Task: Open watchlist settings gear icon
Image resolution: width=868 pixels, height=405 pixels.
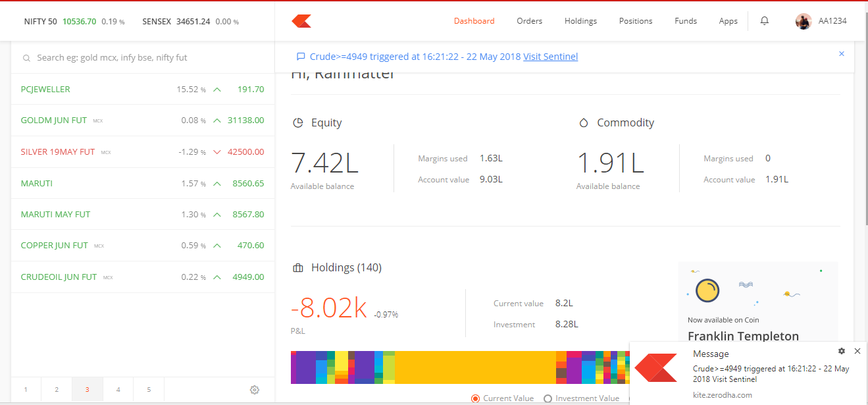Action: point(255,390)
